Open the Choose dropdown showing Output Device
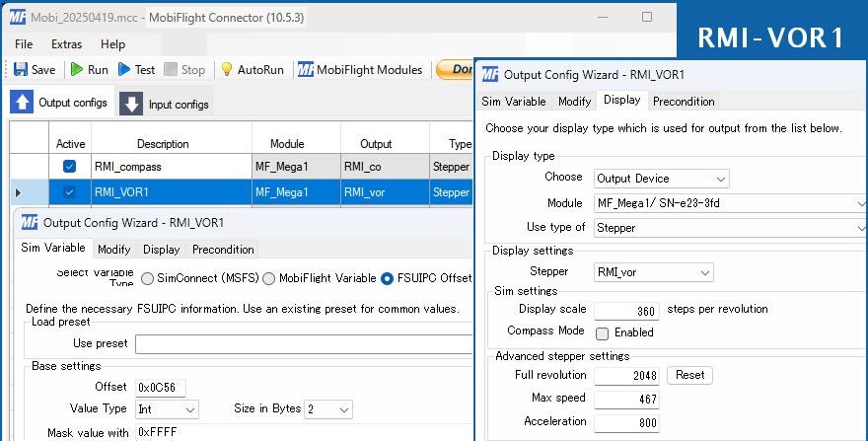The image size is (868, 441). [x=662, y=179]
